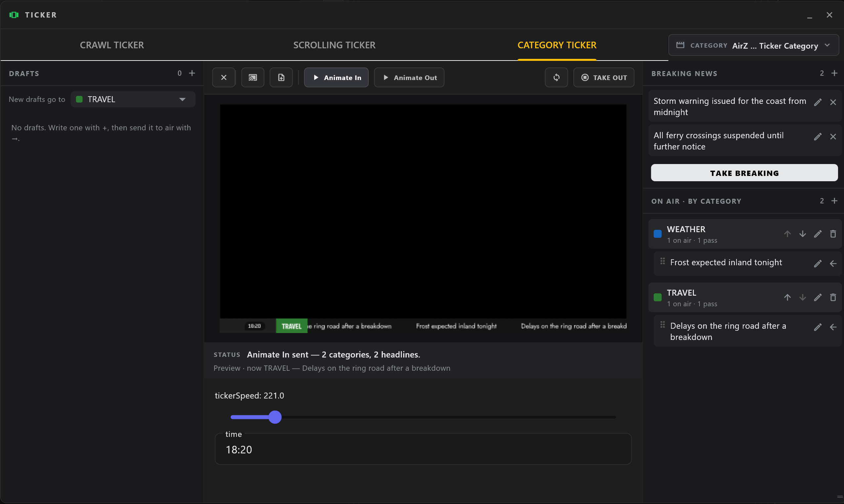Edit the ferry crossings breaking headline
This screenshot has height=504, width=844.
pos(818,137)
